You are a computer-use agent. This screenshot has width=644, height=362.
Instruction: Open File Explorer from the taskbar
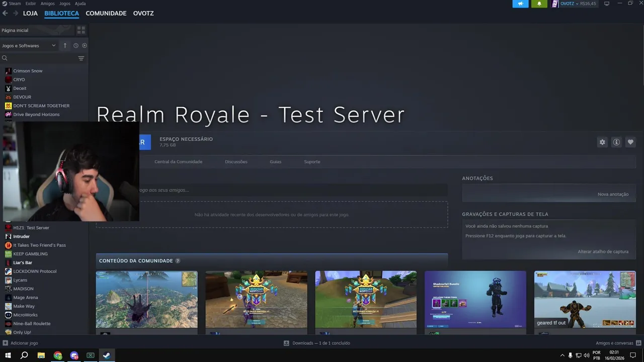[41, 355]
